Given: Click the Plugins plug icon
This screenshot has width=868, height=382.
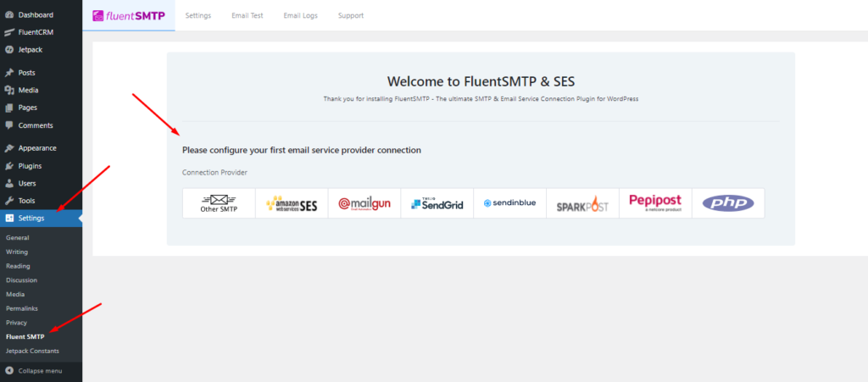Looking at the screenshot, I should (x=8, y=166).
